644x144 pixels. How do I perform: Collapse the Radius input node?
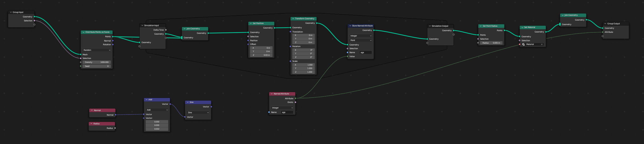click(x=91, y=124)
